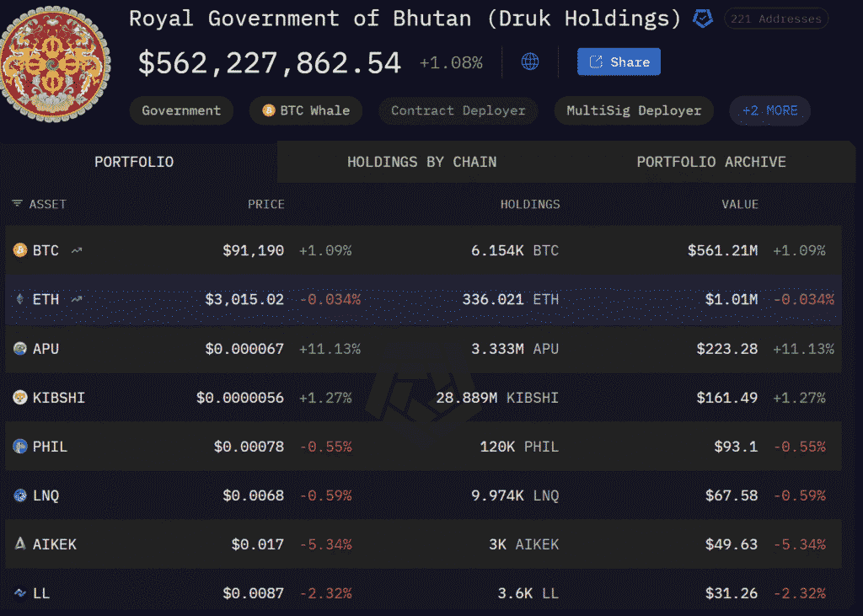863x616 pixels.
Task: Switch to the Holdings By Chain tab
Action: (x=421, y=162)
